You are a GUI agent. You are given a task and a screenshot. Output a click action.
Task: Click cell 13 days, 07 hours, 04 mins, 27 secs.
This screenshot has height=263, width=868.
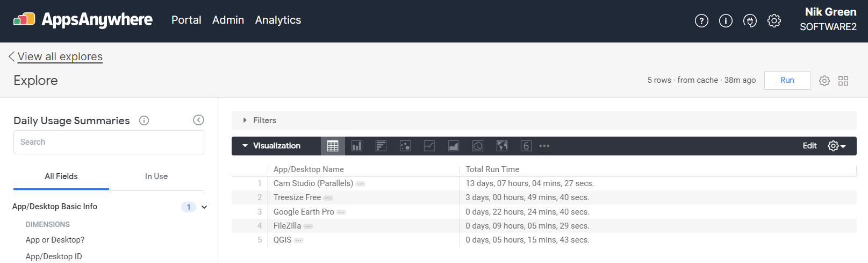(529, 183)
